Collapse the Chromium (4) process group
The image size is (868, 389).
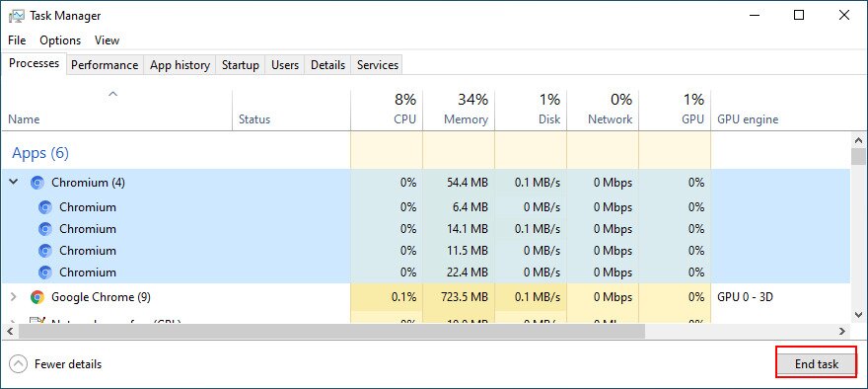click(14, 182)
